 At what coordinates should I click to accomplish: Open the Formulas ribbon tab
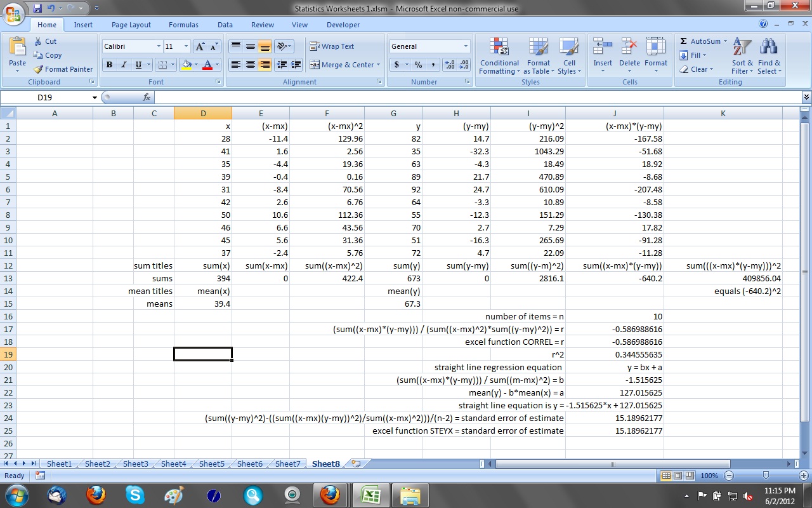coord(183,25)
